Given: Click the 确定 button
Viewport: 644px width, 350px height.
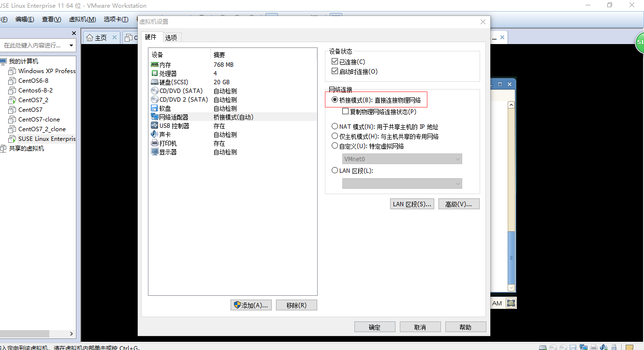Looking at the screenshot, I should click(x=375, y=327).
